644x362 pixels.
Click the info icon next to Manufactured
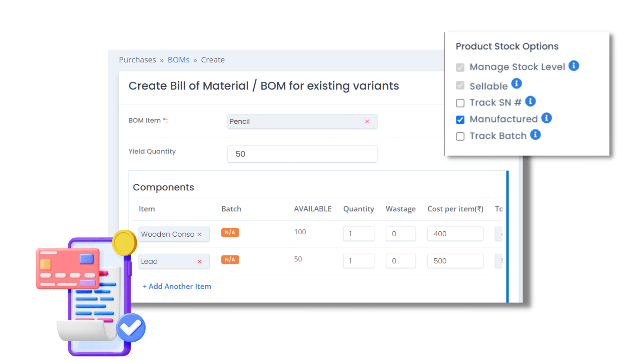(547, 118)
